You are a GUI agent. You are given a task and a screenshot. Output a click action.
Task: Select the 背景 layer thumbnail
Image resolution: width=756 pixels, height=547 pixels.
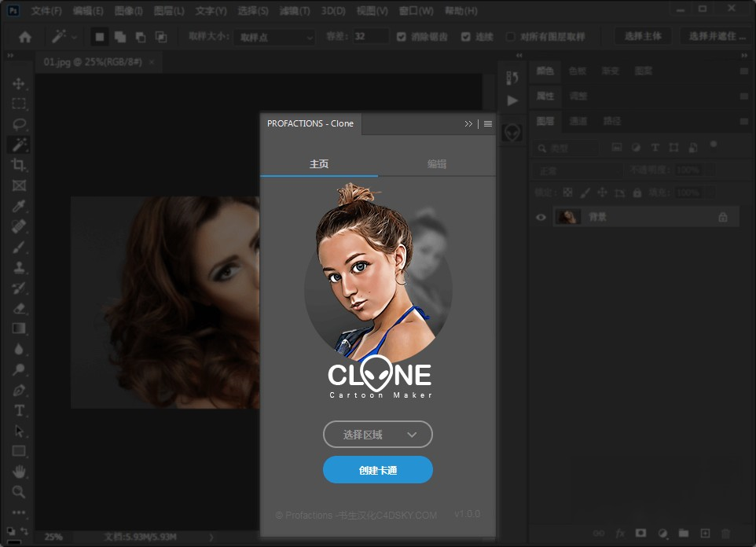[567, 217]
